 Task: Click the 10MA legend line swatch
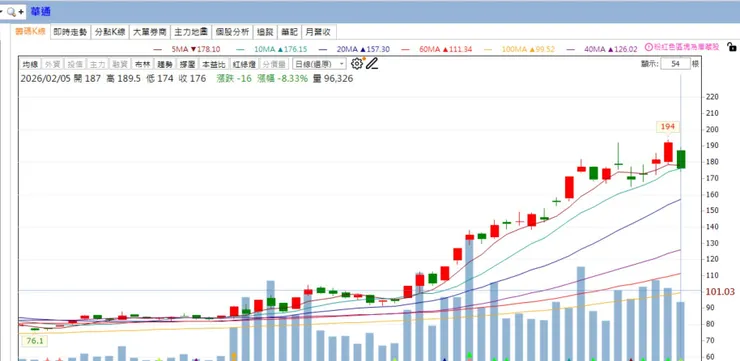click(x=241, y=49)
